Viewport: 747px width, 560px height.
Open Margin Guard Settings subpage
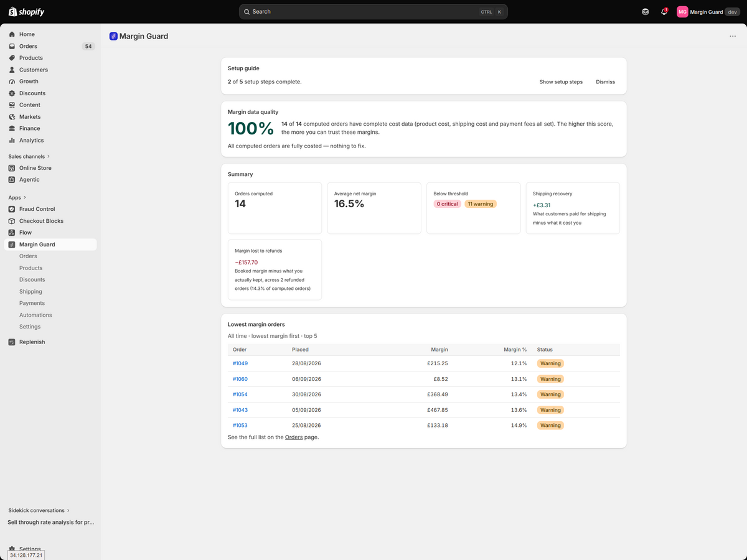point(30,327)
